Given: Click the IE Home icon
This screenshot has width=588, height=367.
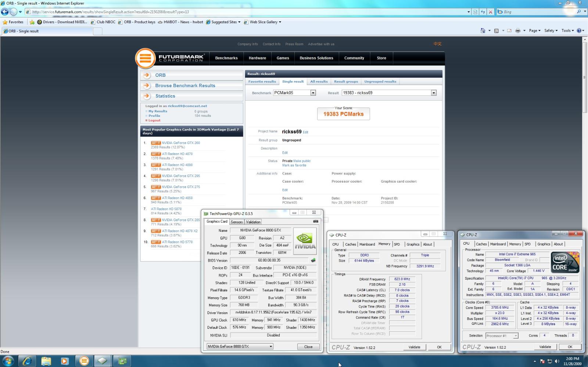Looking at the screenshot, I should click(x=483, y=31).
